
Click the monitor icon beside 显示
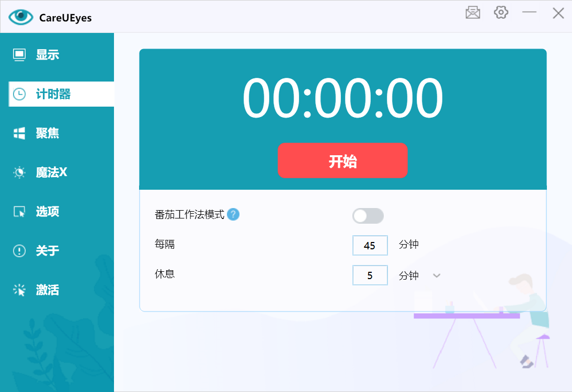coord(19,55)
